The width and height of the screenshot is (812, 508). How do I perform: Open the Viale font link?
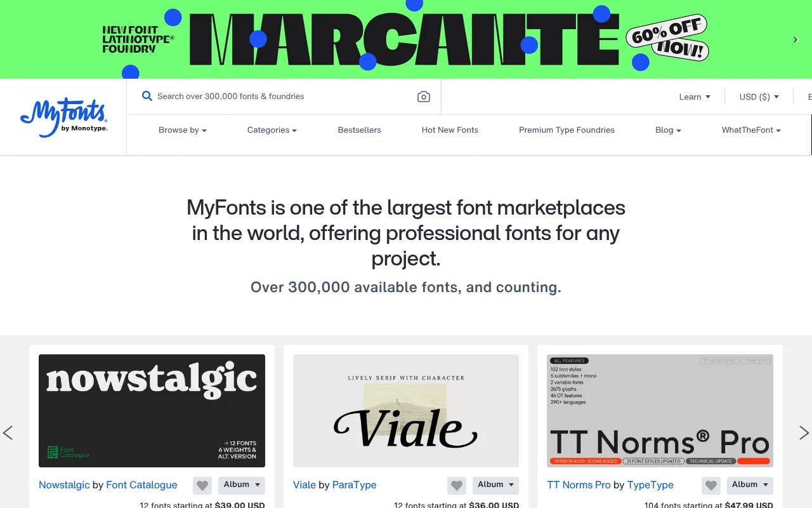pyautogui.click(x=304, y=485)
